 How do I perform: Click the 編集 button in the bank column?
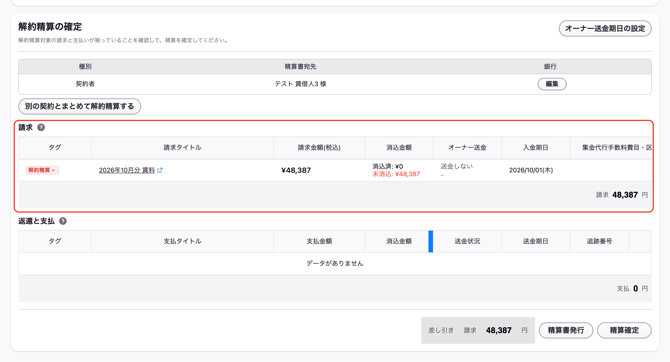coord(552,84)
